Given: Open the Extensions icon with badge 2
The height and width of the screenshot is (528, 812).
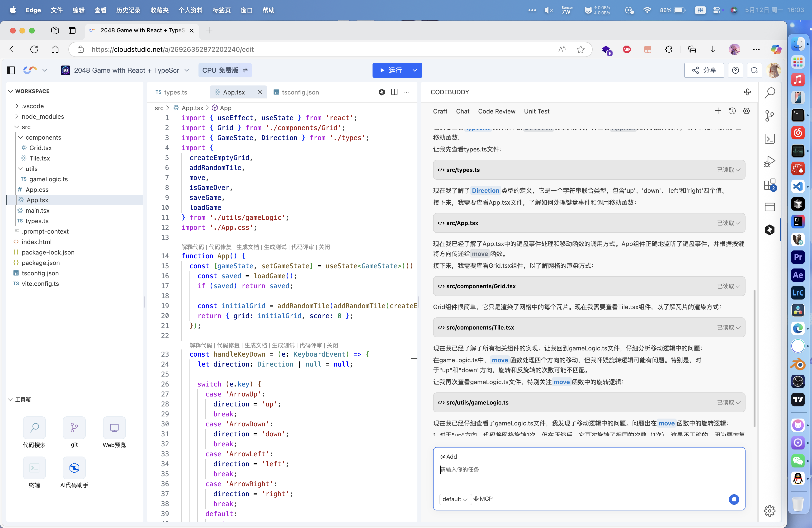Looking at the screenshot, I should [770, 185].
